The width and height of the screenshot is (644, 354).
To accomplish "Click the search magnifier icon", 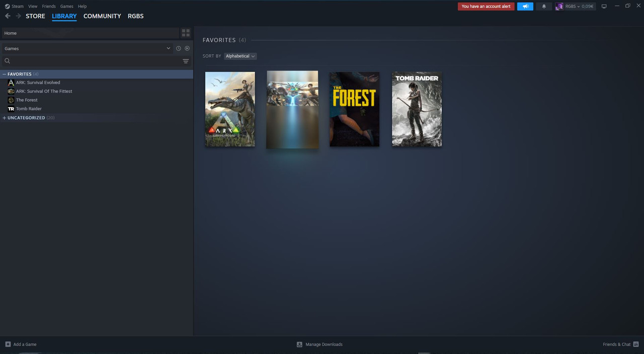I will tap(8, 61).
